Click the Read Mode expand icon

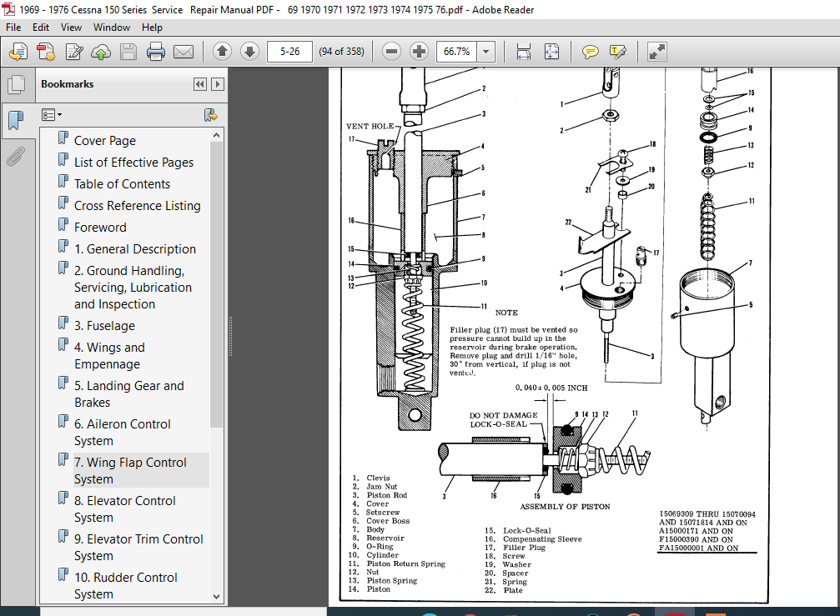(656, 52)
